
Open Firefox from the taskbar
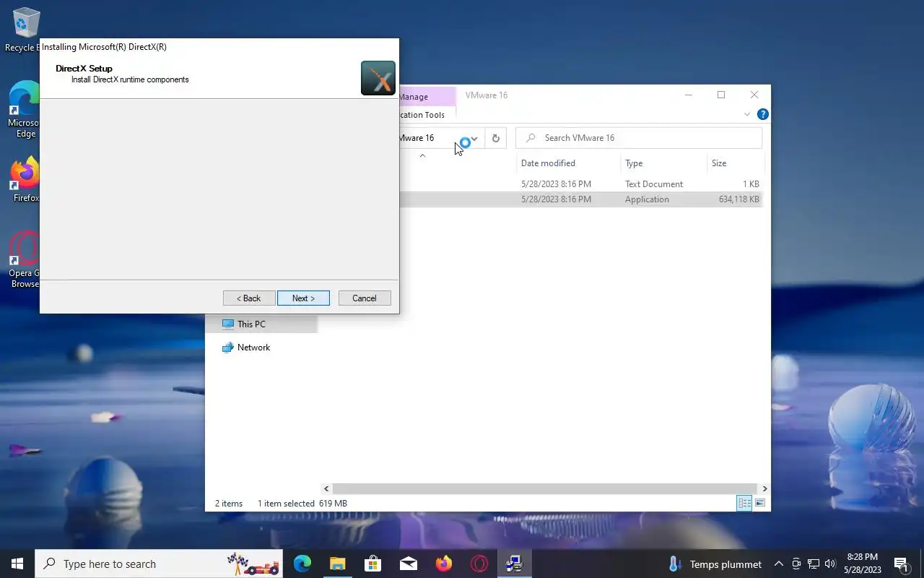click(x=443, y=564)
